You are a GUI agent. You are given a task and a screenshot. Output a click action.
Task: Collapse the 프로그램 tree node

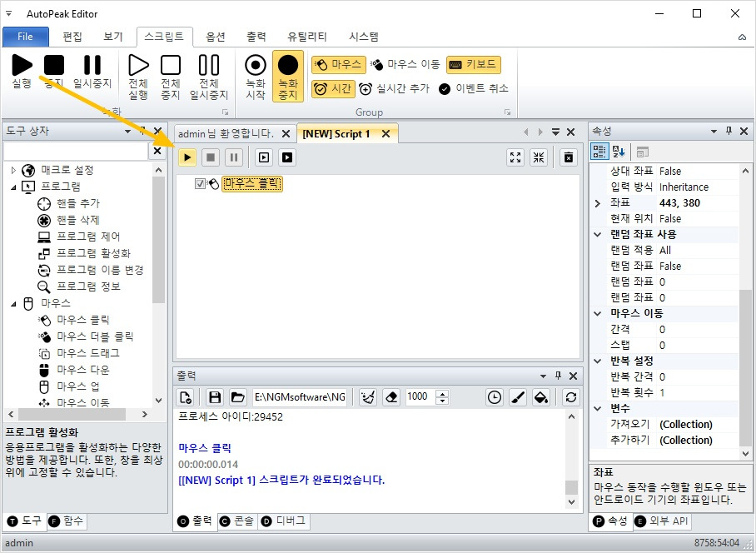(13, 187)
